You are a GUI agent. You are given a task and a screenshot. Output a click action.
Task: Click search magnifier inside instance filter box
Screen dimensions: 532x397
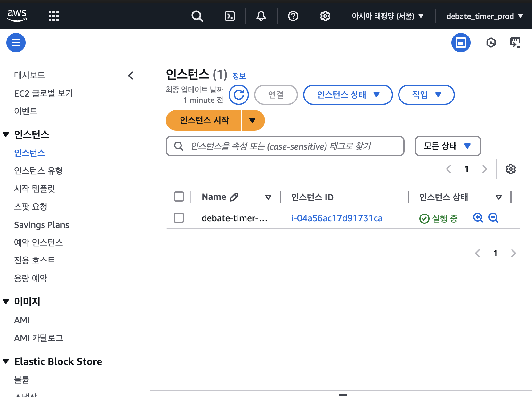[x=179, y=146]
